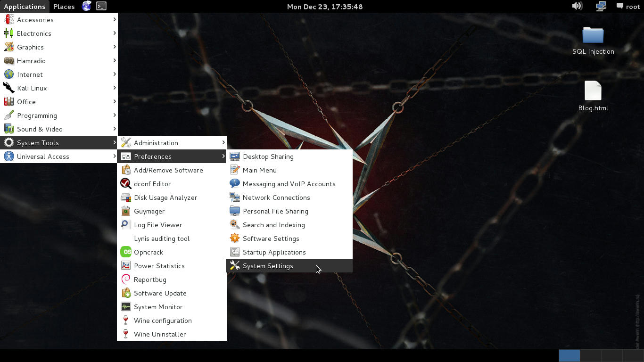This screenshot has height=362, width=644.
Task: Choose Startup Applications from Preferences
Action: 289,252
